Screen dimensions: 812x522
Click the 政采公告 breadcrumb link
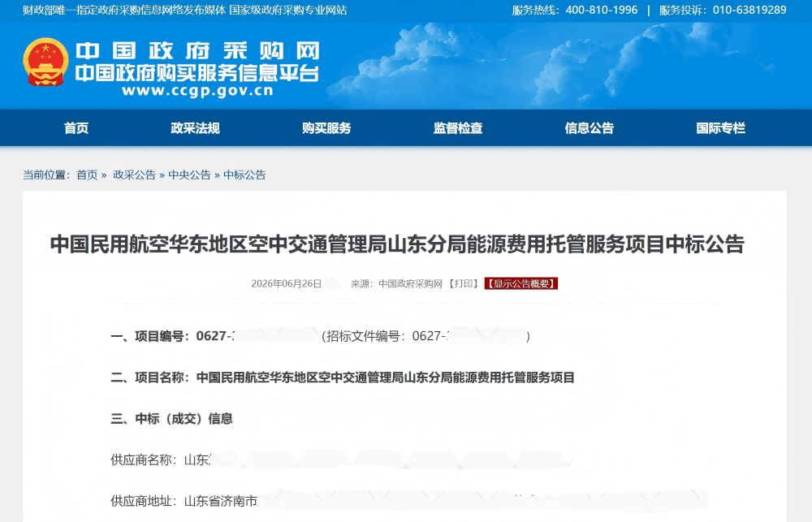point(134,175)
